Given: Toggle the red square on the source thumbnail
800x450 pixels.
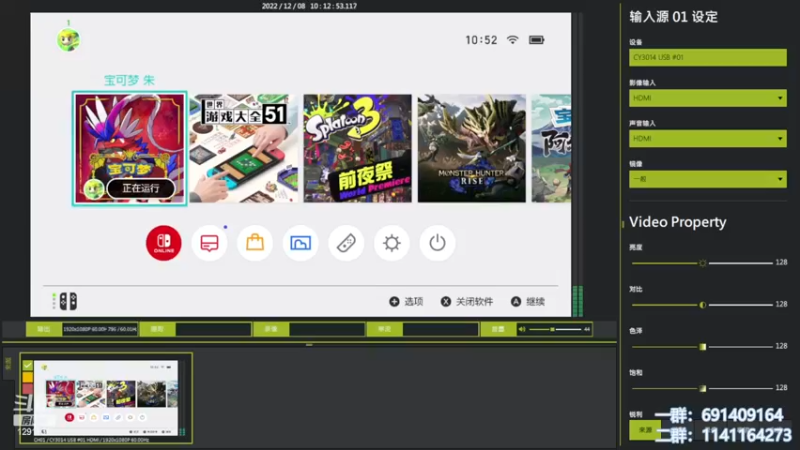Looking at the screenshot, I should tap(28, 388).
